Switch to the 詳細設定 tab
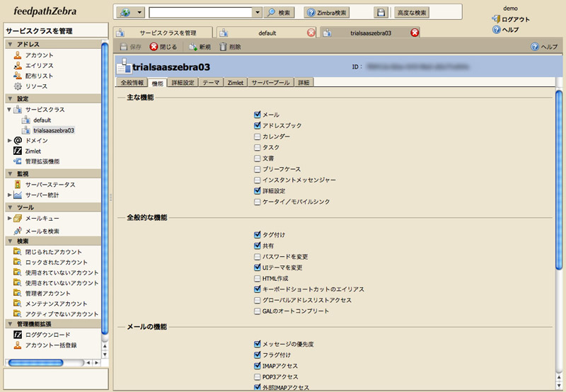566x392 pixels. tap(183, 83)
